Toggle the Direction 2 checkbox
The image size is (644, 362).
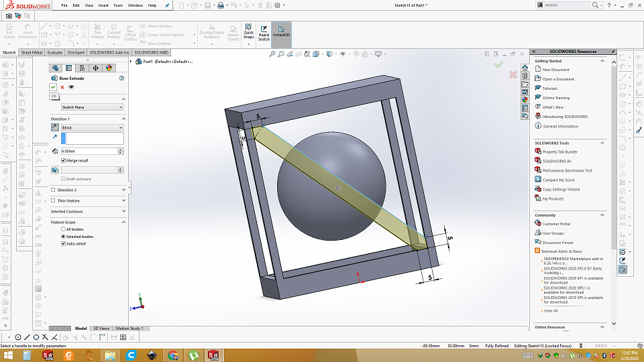pyautogui.click(x=53, y=190)
